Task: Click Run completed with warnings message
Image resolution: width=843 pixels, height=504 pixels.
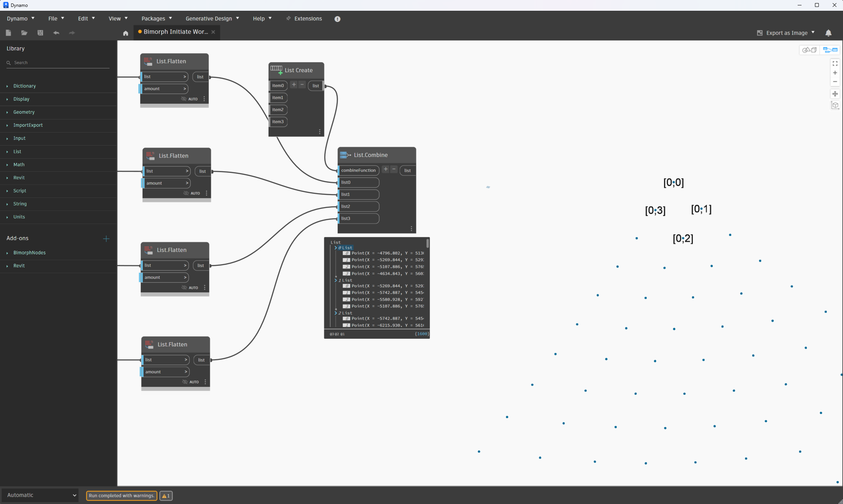Action: (x=121, y=496)
